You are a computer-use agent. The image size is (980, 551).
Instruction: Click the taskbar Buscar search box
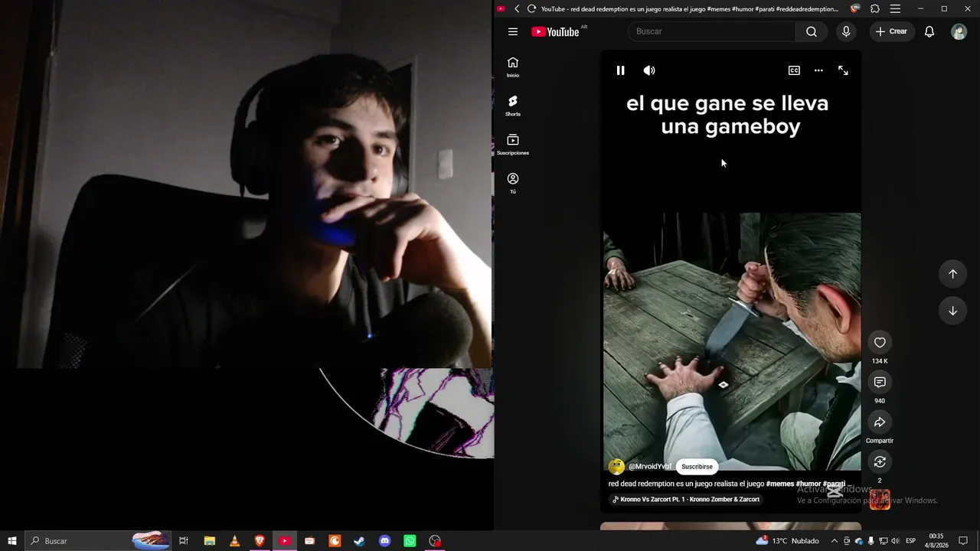click(98, 541)
